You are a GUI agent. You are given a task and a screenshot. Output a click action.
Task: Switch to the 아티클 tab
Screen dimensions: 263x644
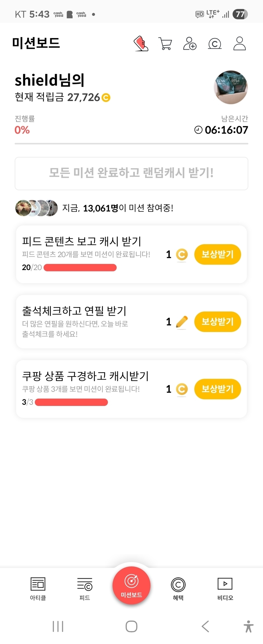tap(38, 589)
